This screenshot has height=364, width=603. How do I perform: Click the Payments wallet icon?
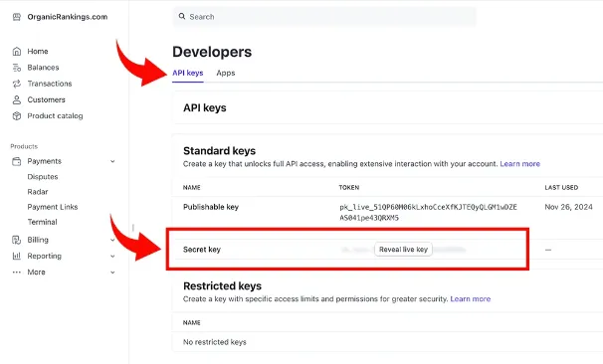coord(17,161)
